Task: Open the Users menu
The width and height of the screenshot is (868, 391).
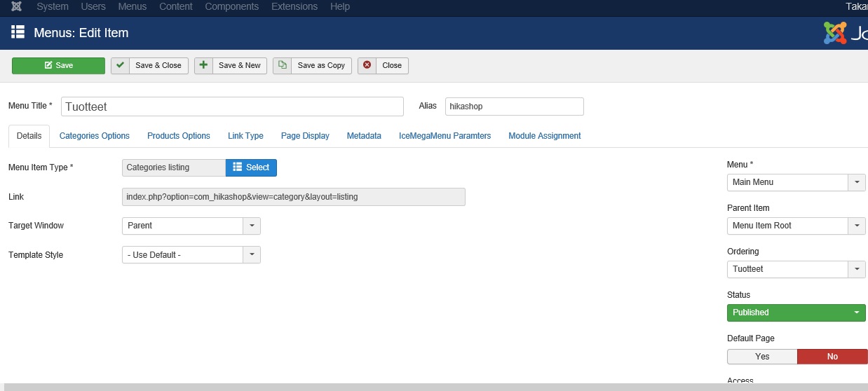Action: (93, 6)
